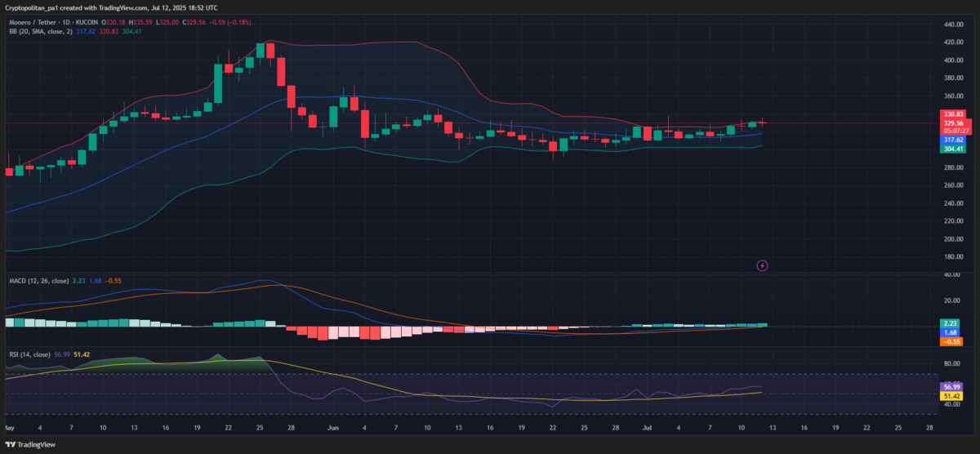This screenshot has width=980, height=454.
Task: Click the blue 1.68 MACD axis label
Action: click(949, 332)
